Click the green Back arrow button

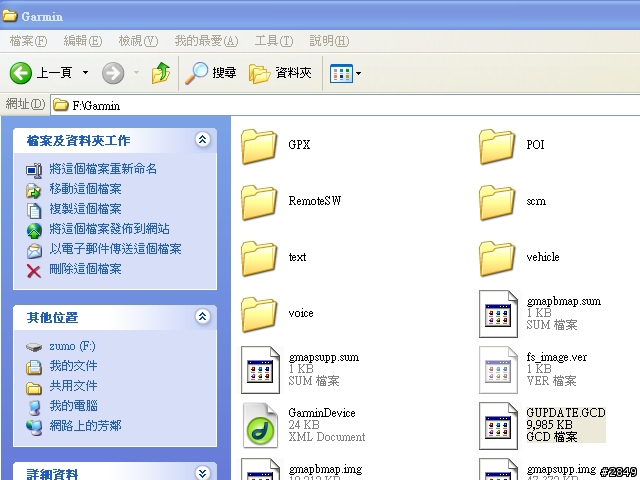tap(20, 73)
